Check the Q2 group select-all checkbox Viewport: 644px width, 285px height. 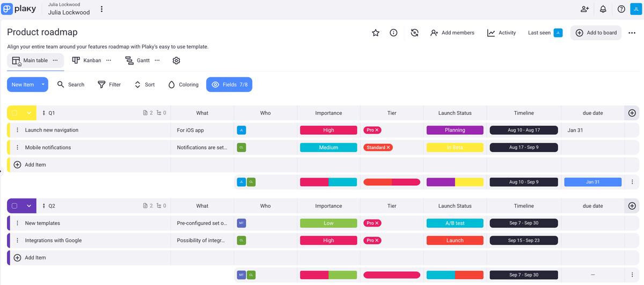coord(15,206)
